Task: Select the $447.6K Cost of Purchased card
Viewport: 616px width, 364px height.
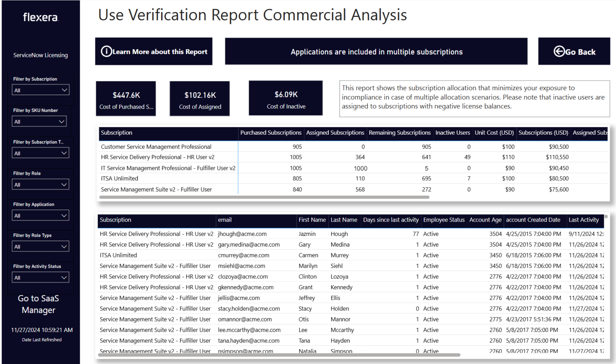Action: point(126,98)
